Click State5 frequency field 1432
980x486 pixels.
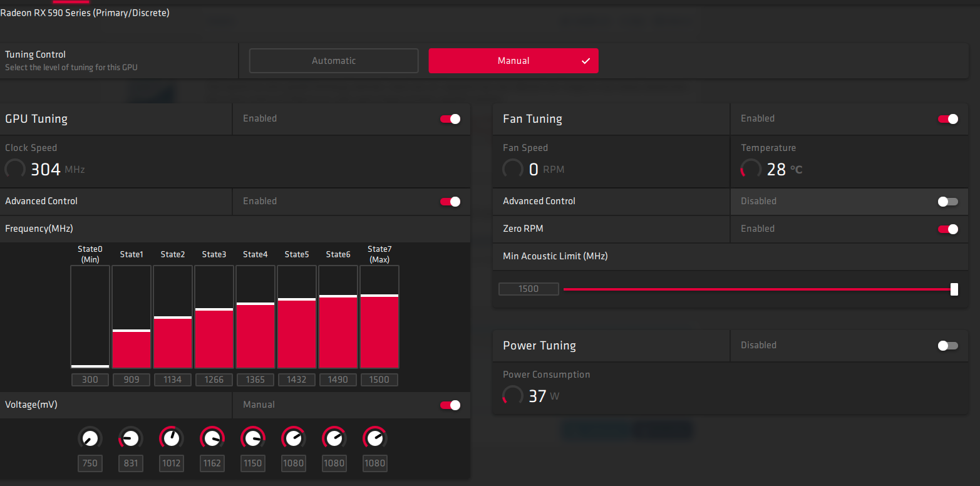(x=297, y=380)
